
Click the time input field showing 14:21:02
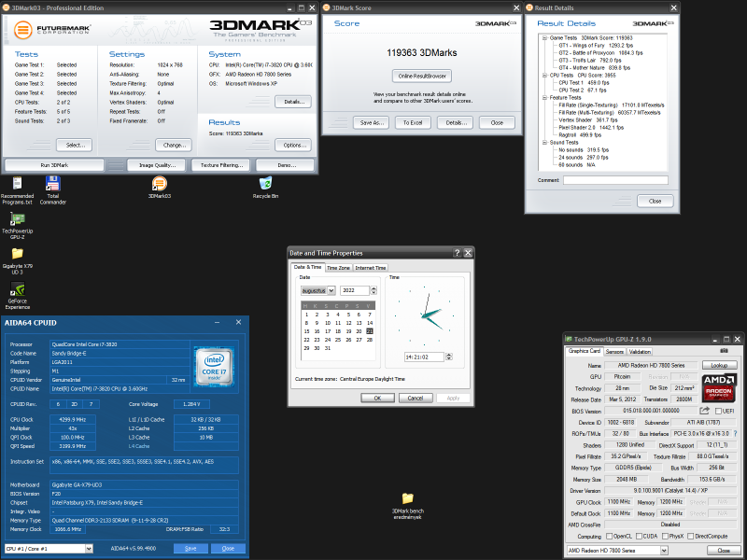pyautogui.click(x=424, y=357)
